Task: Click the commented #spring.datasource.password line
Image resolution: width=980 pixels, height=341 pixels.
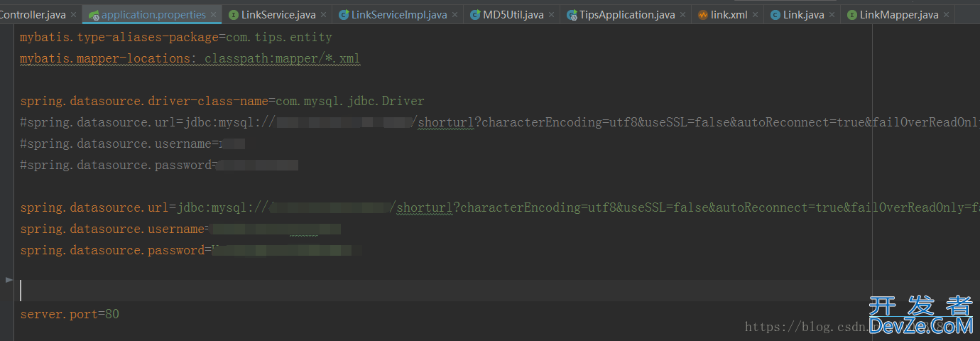Action: [159, 165]
